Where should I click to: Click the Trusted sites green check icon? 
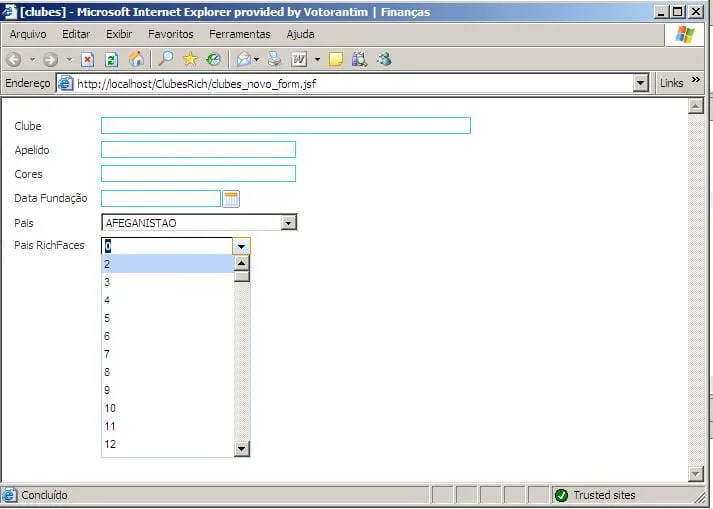[x=561, y=495]
